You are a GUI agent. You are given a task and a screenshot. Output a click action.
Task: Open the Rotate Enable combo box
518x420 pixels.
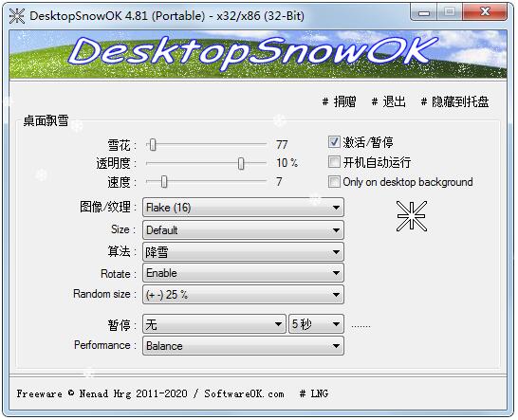[243, 273]
